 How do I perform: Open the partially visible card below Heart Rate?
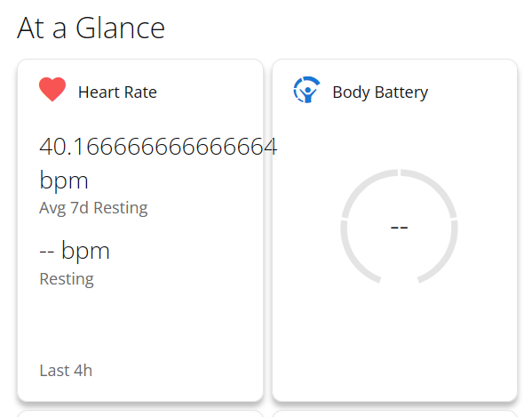tap(140, 413)
